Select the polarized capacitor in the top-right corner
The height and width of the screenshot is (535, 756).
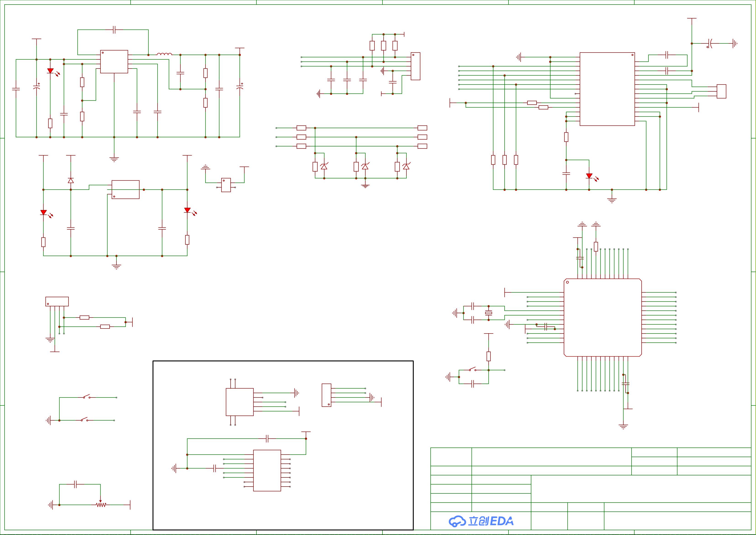click(x=710, y=43)
